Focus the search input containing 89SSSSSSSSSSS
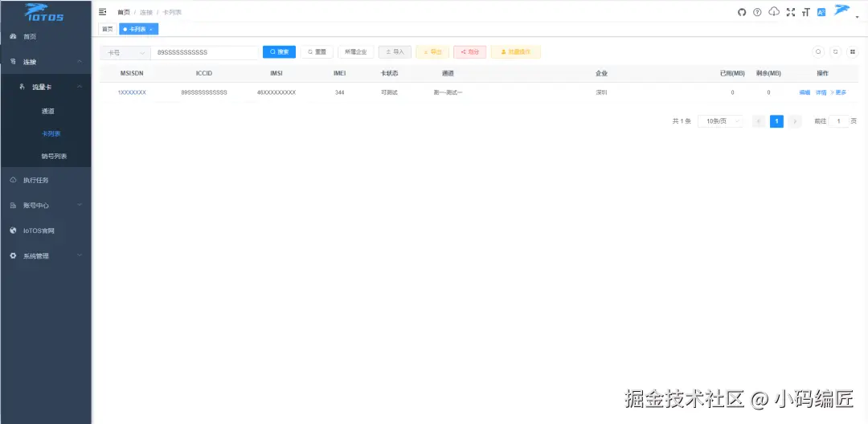868x424 pixels. coord(204,52)
